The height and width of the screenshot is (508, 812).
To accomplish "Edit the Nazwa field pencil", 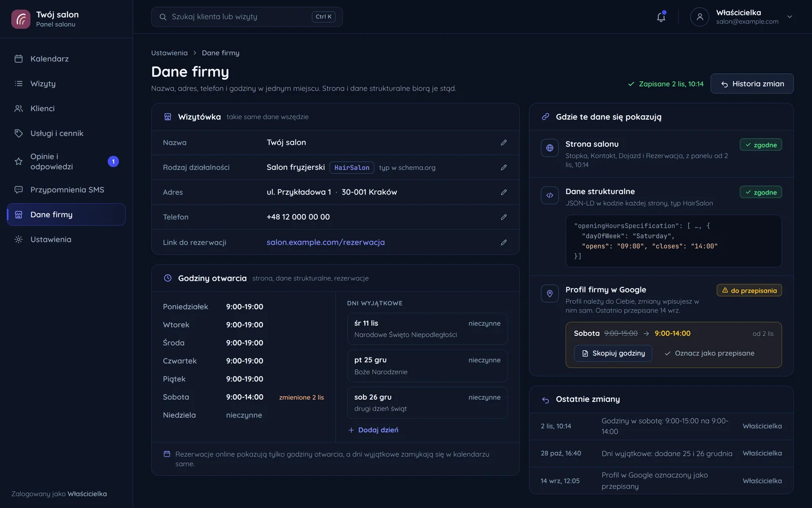I will [503, 143].
